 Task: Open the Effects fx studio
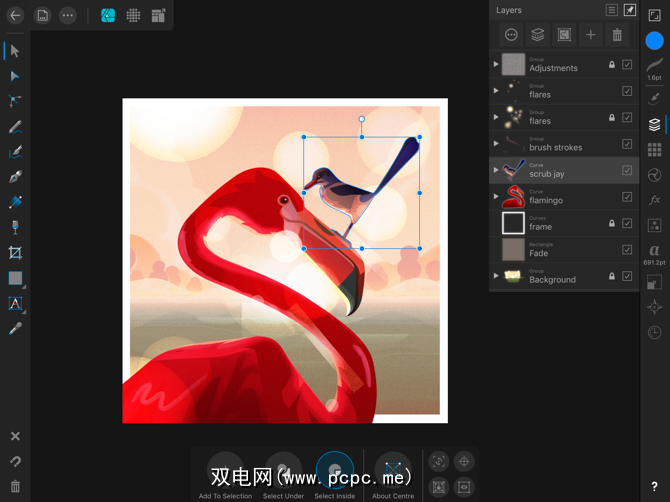coord(654,200)
